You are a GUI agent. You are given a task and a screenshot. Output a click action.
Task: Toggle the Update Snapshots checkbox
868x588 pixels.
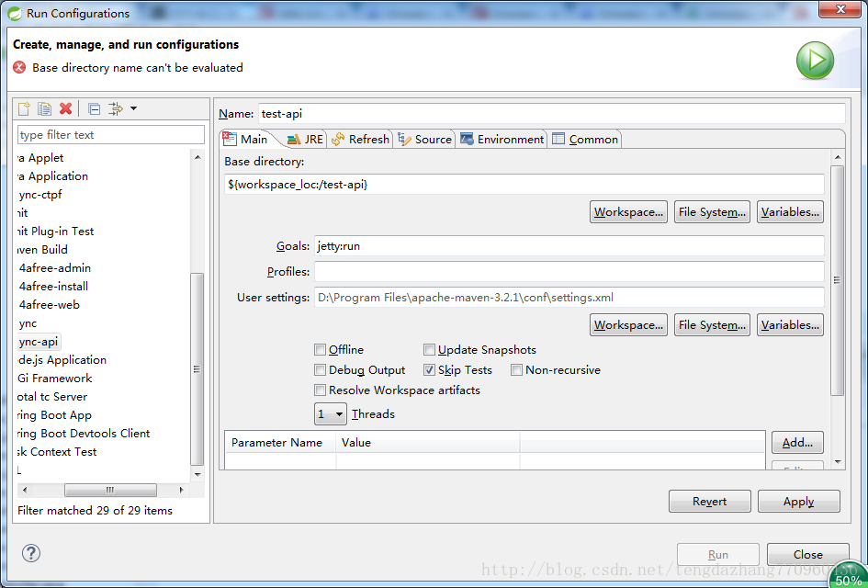click(429, 349)
